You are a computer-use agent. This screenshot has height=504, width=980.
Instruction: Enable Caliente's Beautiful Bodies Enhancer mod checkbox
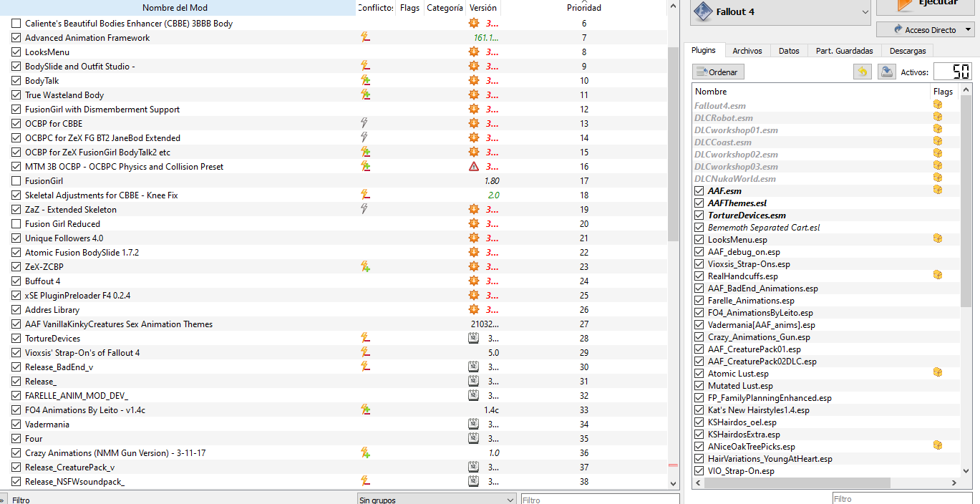point(16,24)
